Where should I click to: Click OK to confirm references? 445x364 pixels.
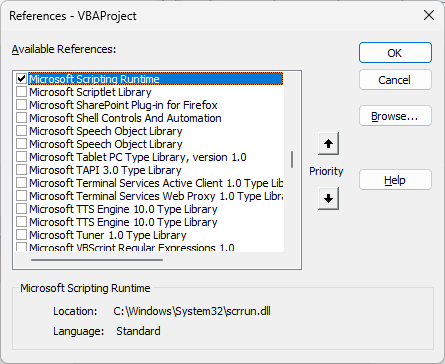coord(395,53)
